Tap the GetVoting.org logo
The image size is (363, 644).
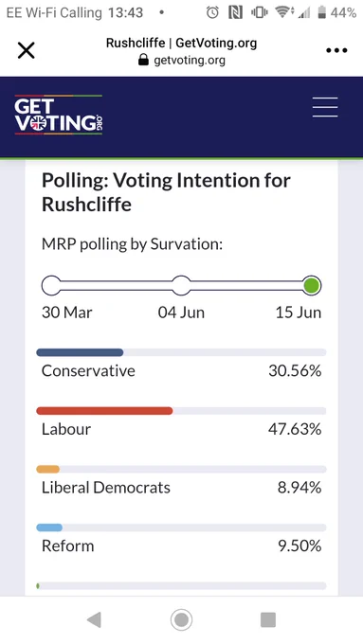[x=59, y=115]
